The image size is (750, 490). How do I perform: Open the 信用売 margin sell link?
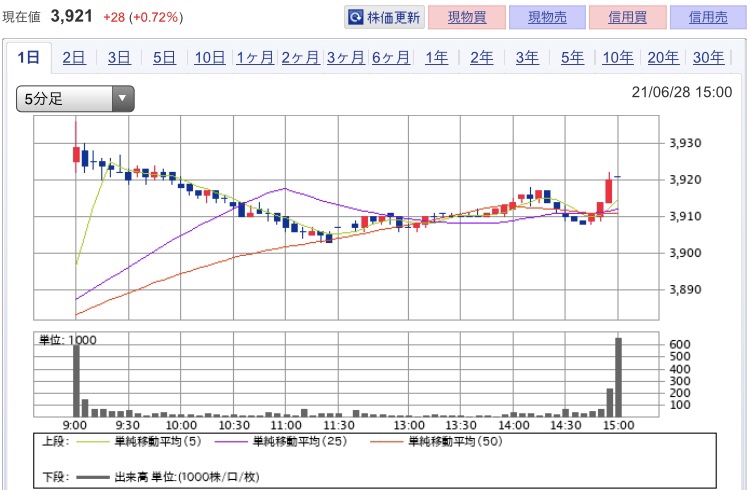[x=708, y=18]
